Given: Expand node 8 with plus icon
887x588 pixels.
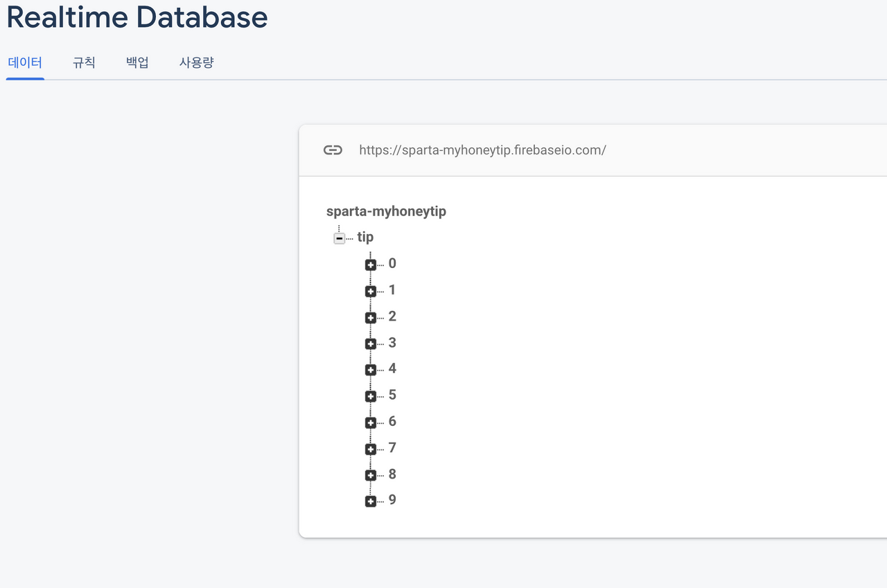Looking at the screenshot, I should tap(371, 475).
